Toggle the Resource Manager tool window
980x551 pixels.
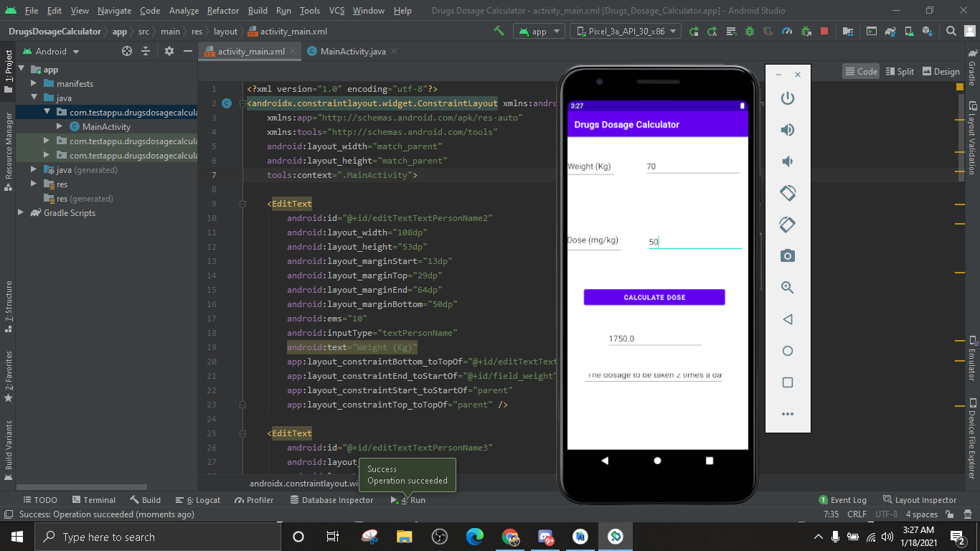8,151
